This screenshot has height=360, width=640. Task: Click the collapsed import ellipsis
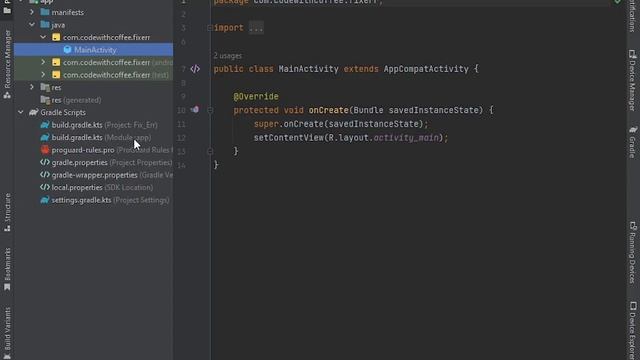[x=256, y=28]
